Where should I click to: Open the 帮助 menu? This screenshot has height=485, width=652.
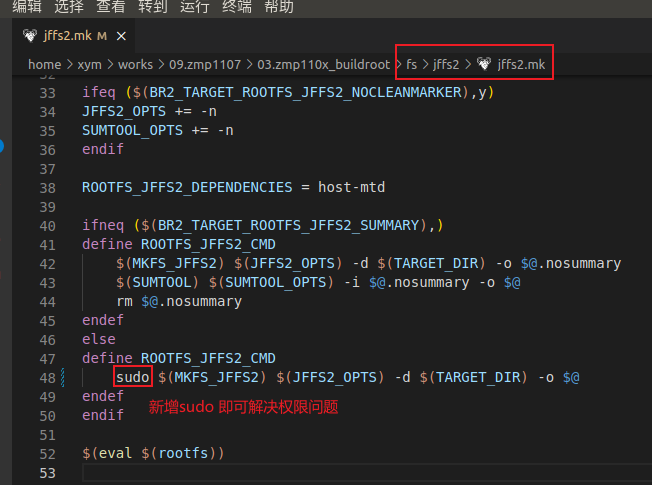(279, 6)
